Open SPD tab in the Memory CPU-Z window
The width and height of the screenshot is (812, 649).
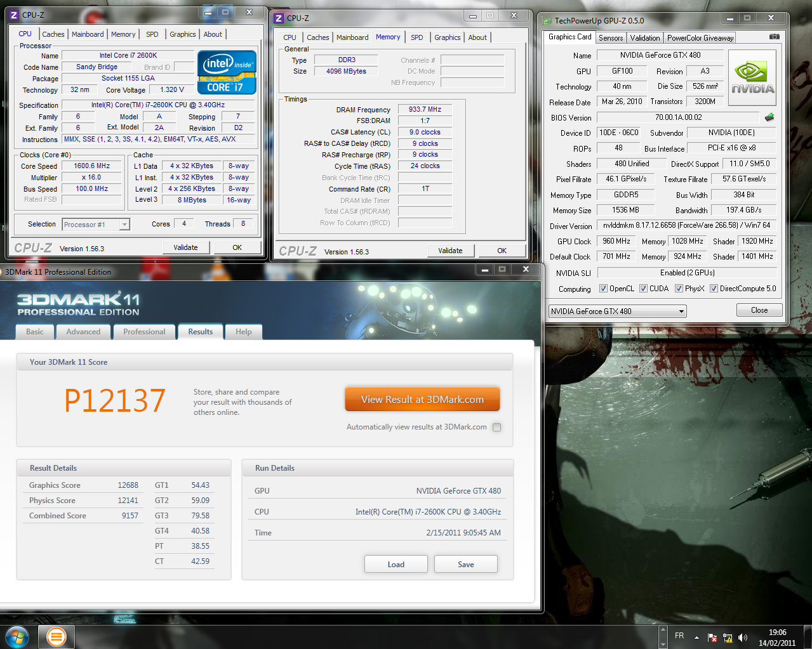[417, 37]
